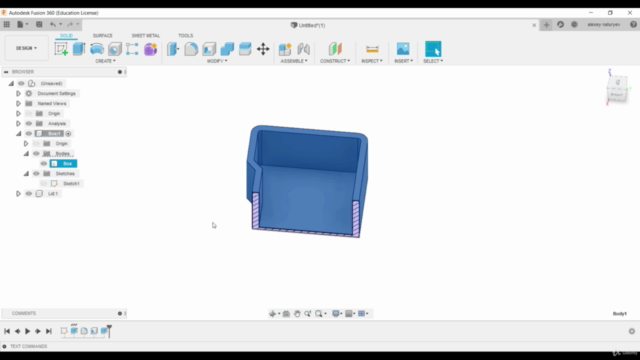Click the Save icon
The image size is (640, 360).
(39, 24)
